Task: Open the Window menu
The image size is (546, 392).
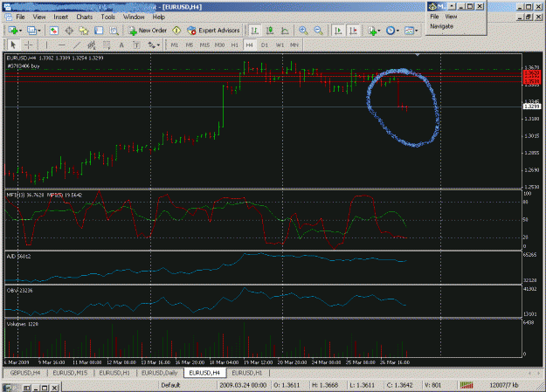Action: (x=134, y=17)
